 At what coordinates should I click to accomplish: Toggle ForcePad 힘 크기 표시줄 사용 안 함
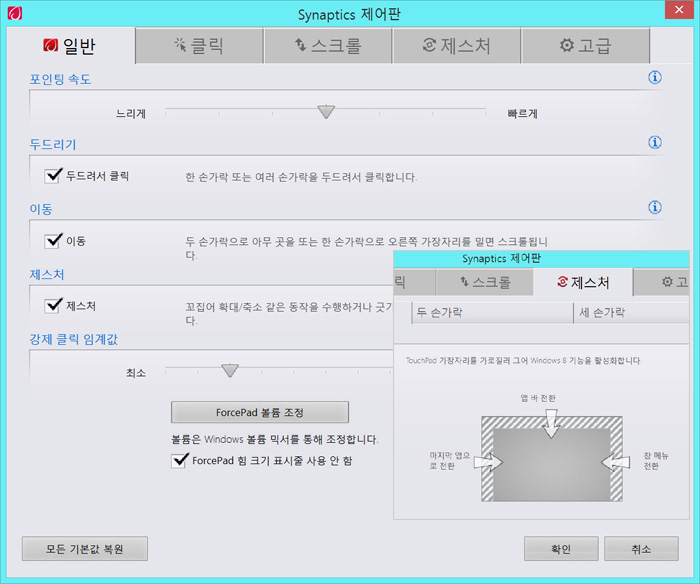[x=179, y=460]
